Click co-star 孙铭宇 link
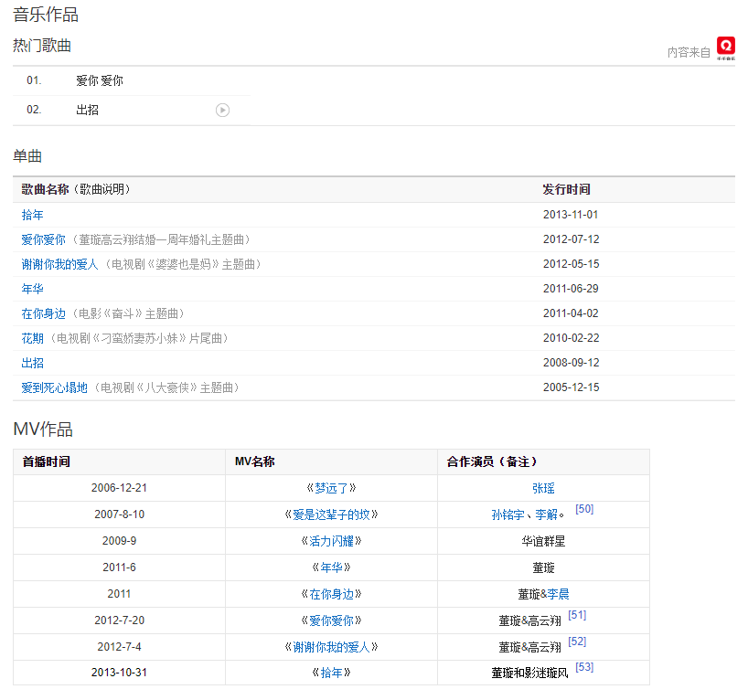The image size is (748, 700). pyautogui.click(x=508, y=515)
